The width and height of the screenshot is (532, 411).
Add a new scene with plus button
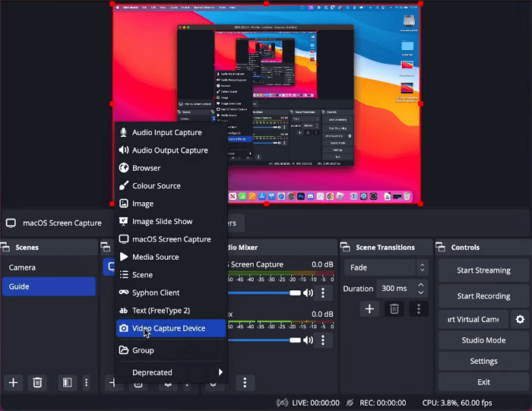tap(13, 383)
